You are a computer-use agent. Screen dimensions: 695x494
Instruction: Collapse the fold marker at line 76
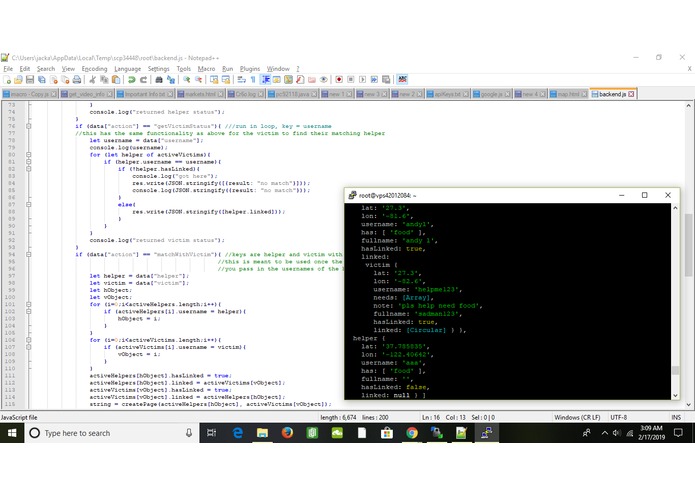(x=28, y=126)
